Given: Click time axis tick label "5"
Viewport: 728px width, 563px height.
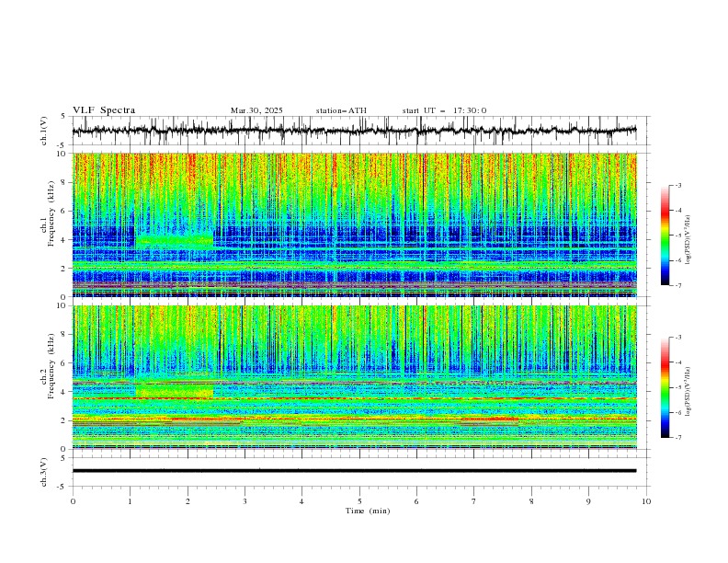Looking at the screenshot, I should pyautogui.click(x=359, y=501).
